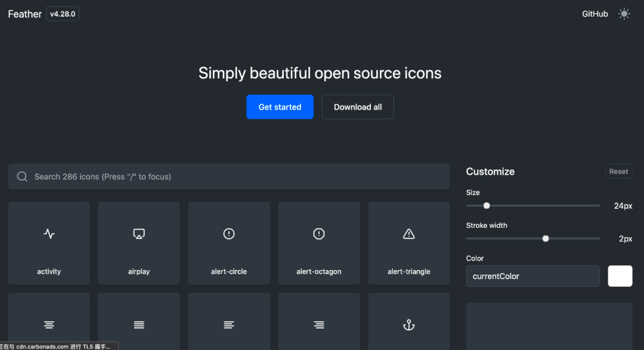Click the magnifier search icon
This screenshot has width=644, height=350.
pos(22,176)
